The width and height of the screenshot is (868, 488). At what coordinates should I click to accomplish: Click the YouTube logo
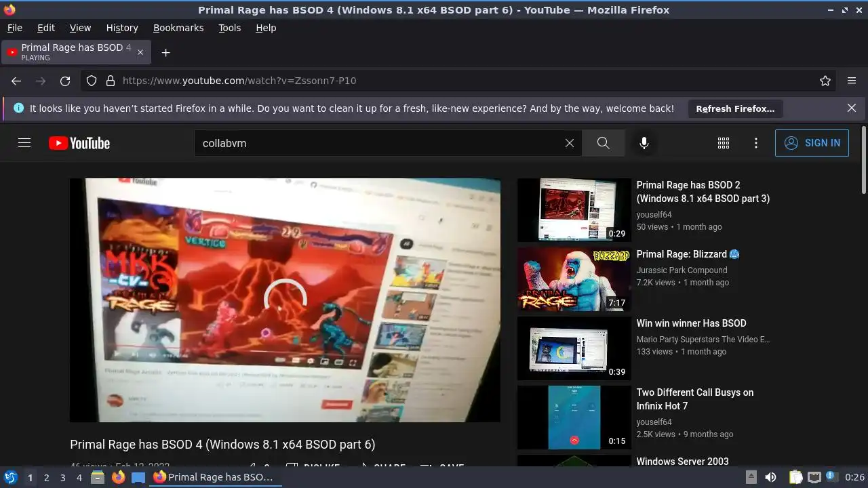click(x=79, y=143)
